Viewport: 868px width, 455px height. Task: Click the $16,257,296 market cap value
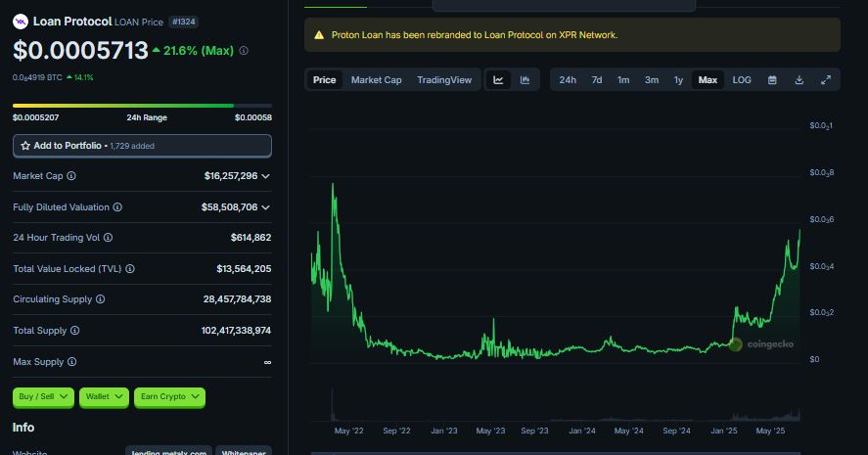click(x=231, y=175)
